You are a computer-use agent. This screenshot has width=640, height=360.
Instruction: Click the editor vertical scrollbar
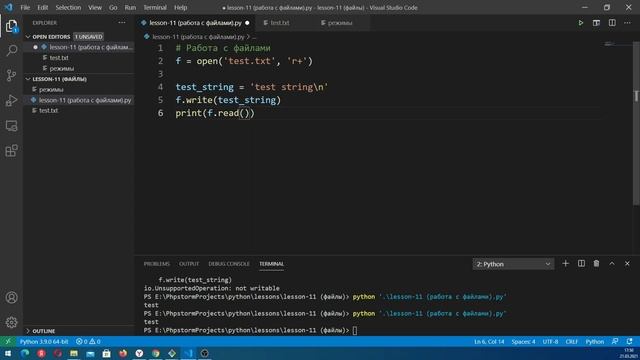(x=636, y=122)
